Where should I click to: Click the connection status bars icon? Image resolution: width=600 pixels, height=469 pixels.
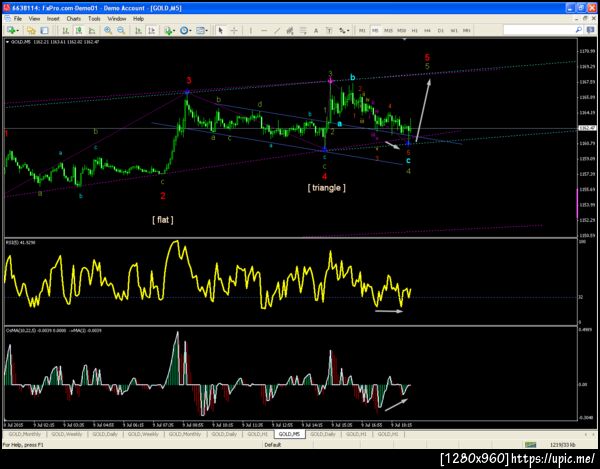point(530,445)
